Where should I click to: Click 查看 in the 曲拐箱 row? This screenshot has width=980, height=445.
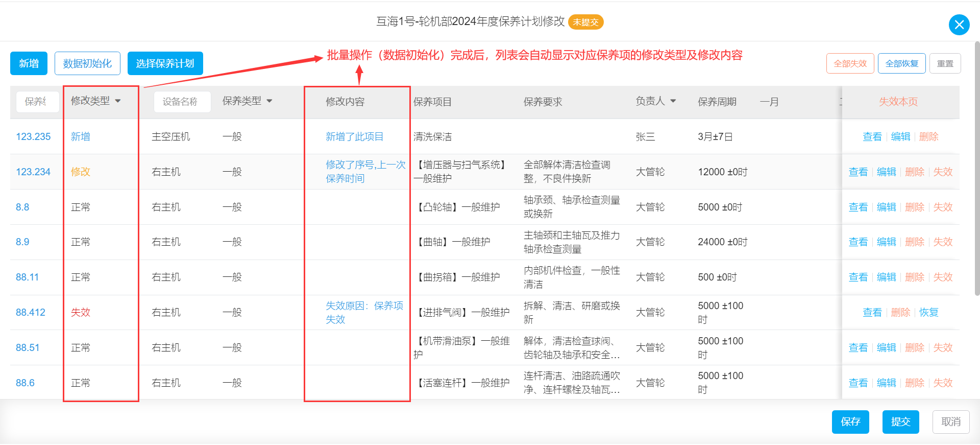coord(858,277)
